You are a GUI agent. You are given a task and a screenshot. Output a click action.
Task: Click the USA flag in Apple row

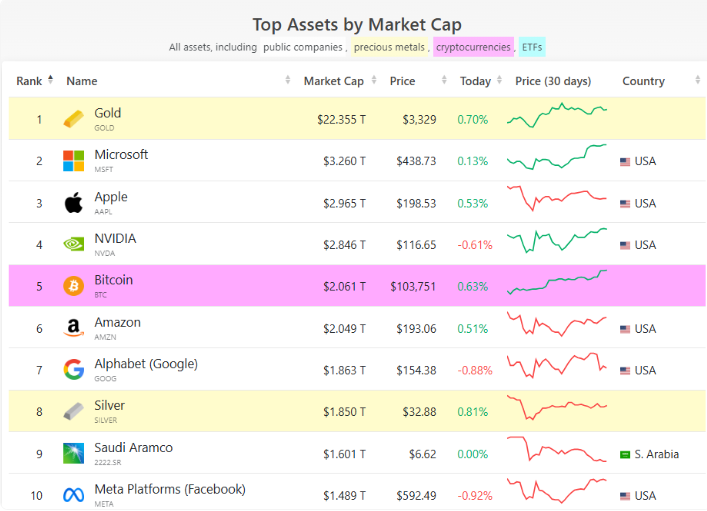(625, 204)
